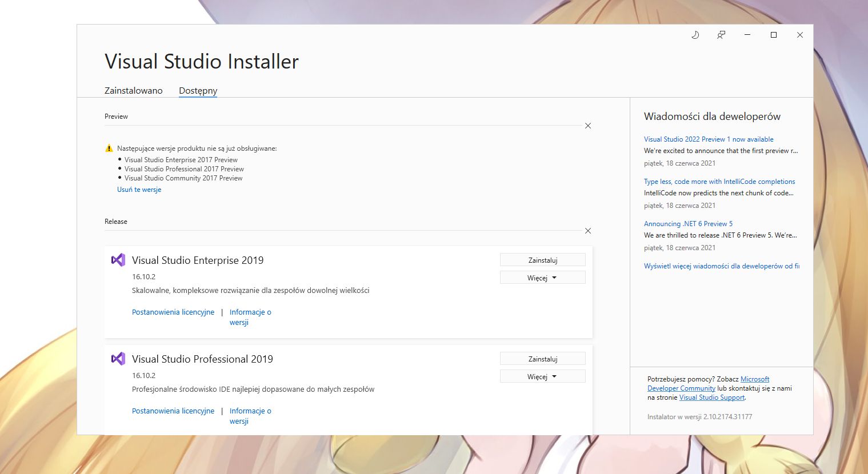Viewport: 868px width, 474px height.
Task: Click the Visual Studio Enterprise 2019 logo
Action: point(118,260)
